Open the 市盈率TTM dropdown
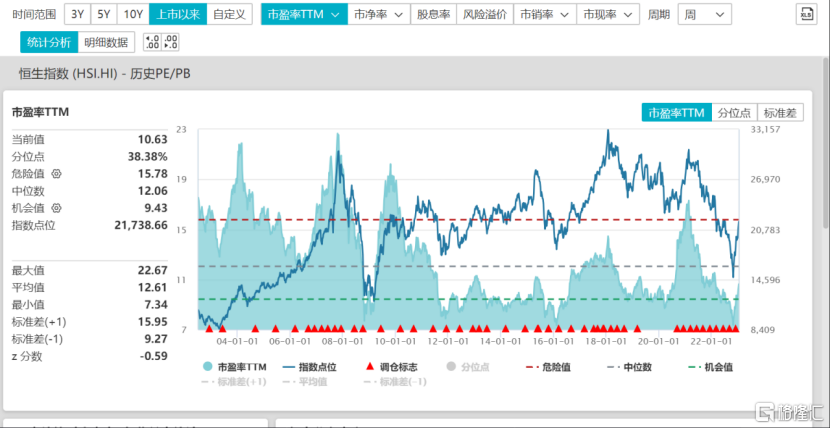 304,14
